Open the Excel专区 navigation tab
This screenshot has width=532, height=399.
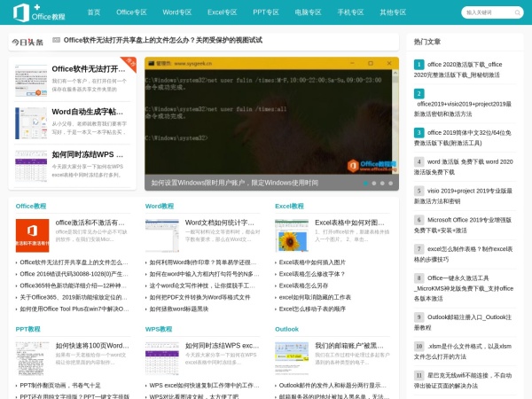click(x=223, y=12)
